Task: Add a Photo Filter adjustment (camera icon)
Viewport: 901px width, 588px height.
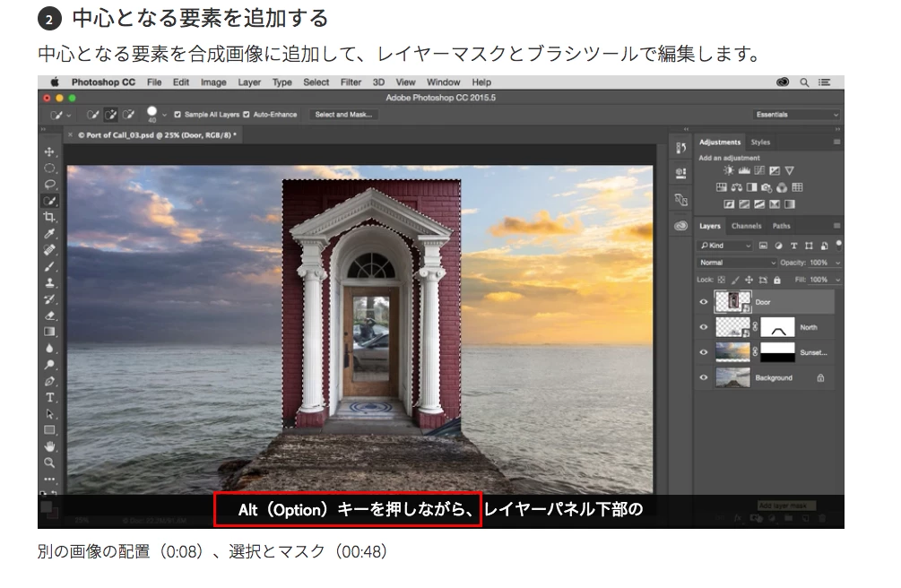Action: tap(767, 187)
